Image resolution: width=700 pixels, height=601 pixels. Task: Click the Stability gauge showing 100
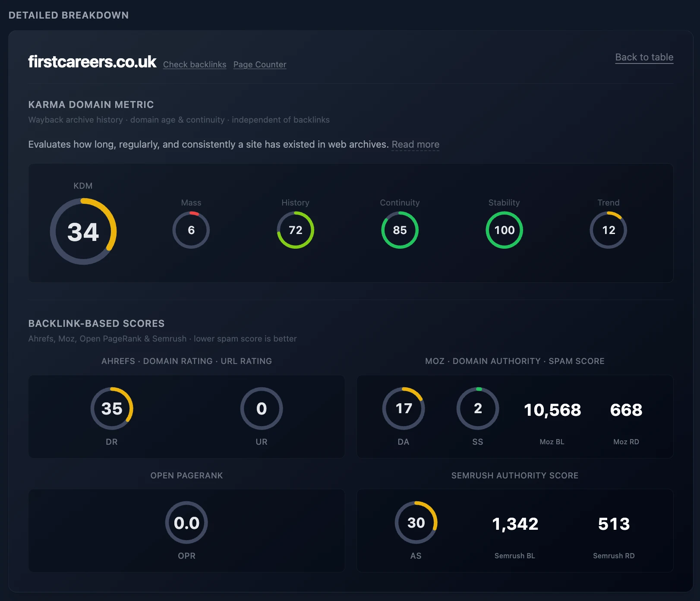coord(505,230)
